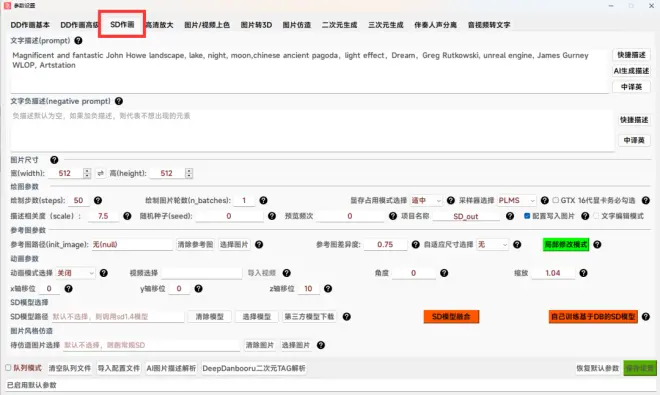Viewport: 660px width, 395px height.
Task: Help icon for z轴移位
Action: [x=328, y=288]
